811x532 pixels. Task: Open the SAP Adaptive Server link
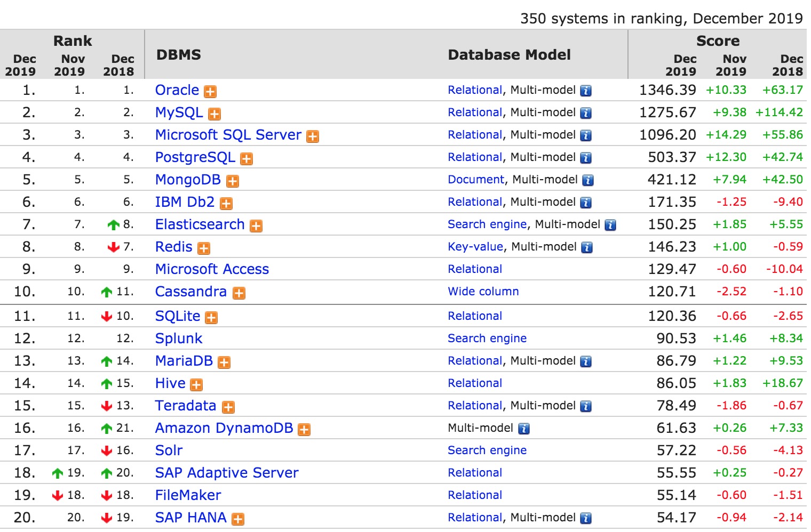coord(227,473)
